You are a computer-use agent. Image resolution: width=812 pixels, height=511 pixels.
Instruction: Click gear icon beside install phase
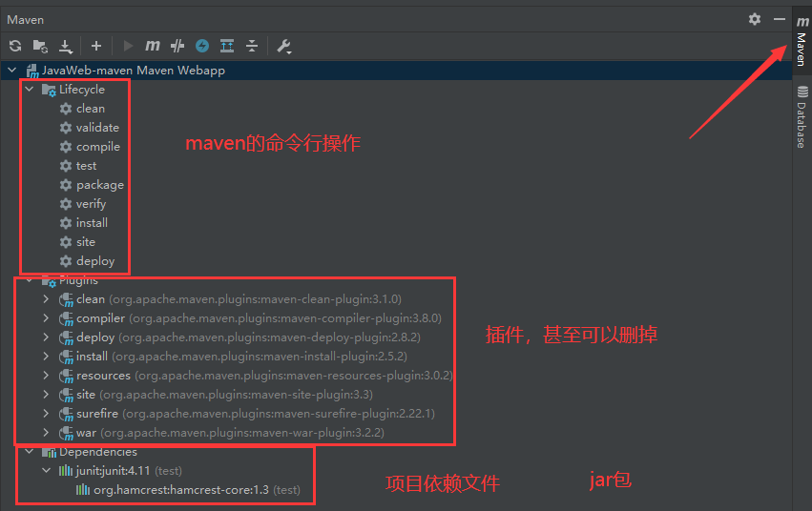point(66,223)
